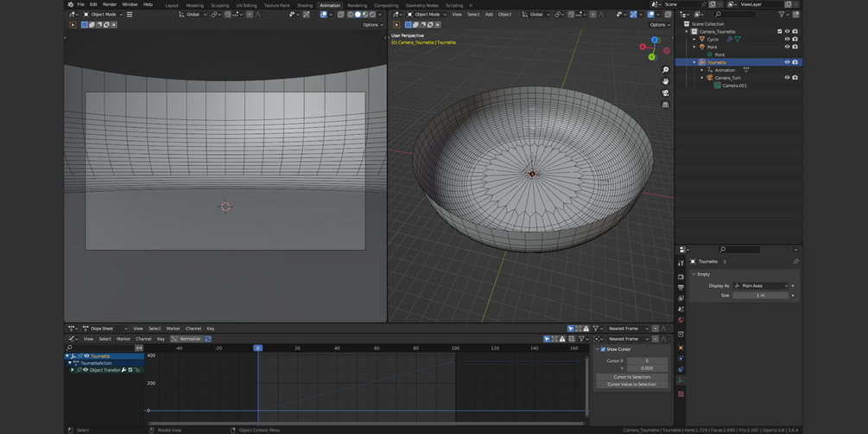Open the Physics properties tab icon
Viewport: 868px width, 434px height.
(x=681, y=358)
